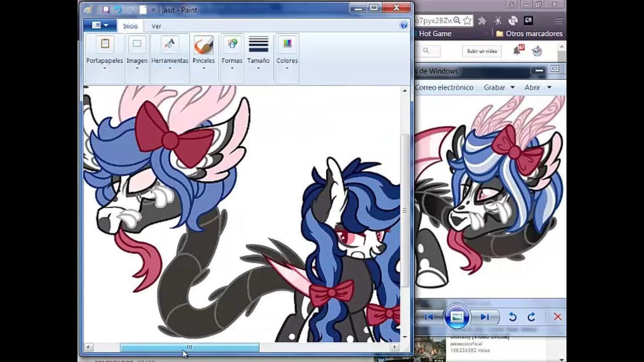This screenshot has width=644, height=362.
Task: Click the Paint vertical scrollbar thumb
Action: click(405, 211)
